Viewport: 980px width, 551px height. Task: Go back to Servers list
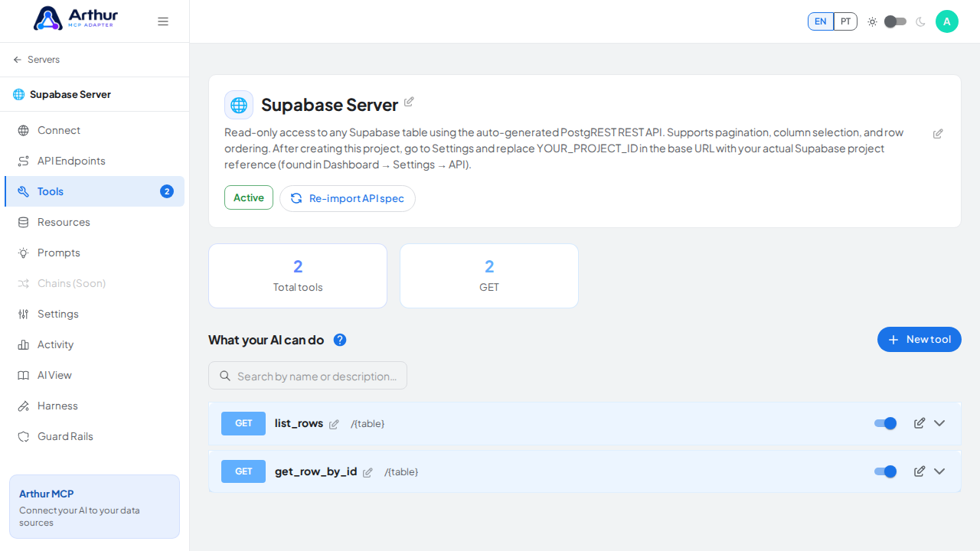36,60
